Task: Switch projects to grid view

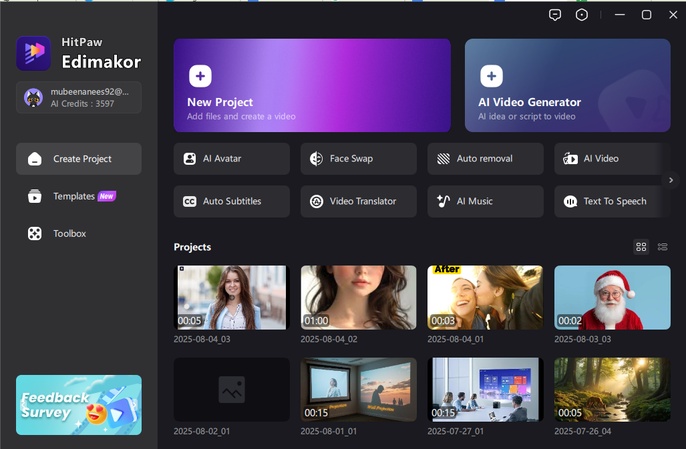Action: click(641, 247)
